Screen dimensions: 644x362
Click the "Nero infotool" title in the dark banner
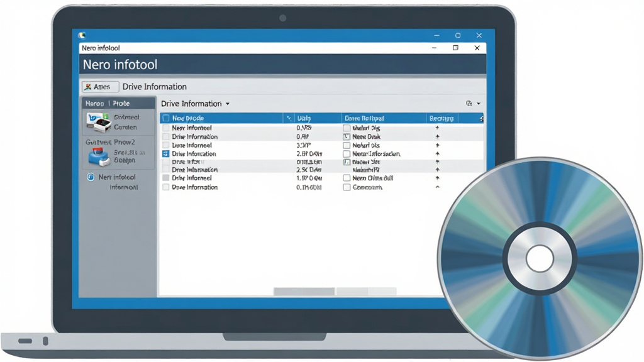pyautogui.click(x=120, y=65)
